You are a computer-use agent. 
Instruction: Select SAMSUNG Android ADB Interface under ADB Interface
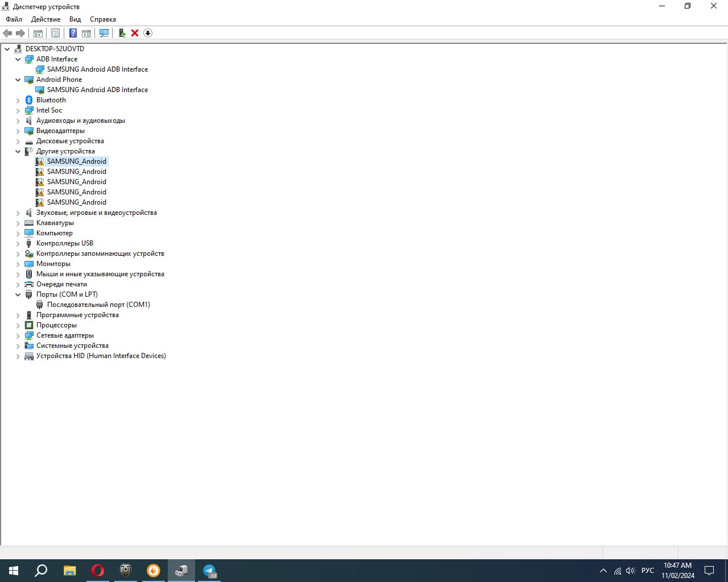click(x=97, y=69)
